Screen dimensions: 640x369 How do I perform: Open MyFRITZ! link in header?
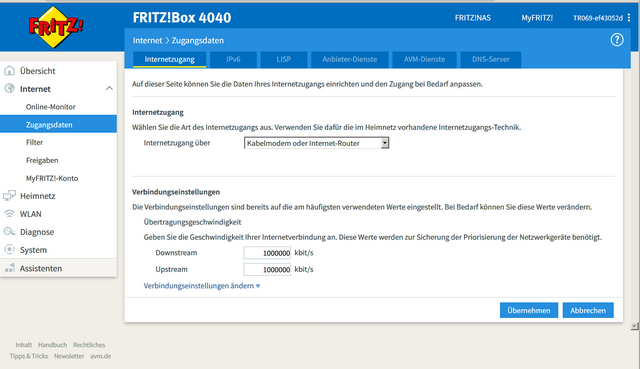[x=537, y=18]
